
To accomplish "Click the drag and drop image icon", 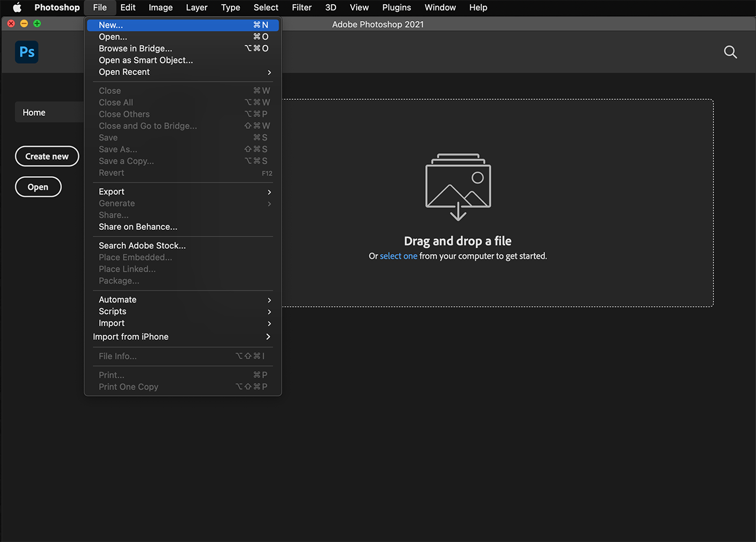I will (x=458, y=187).
